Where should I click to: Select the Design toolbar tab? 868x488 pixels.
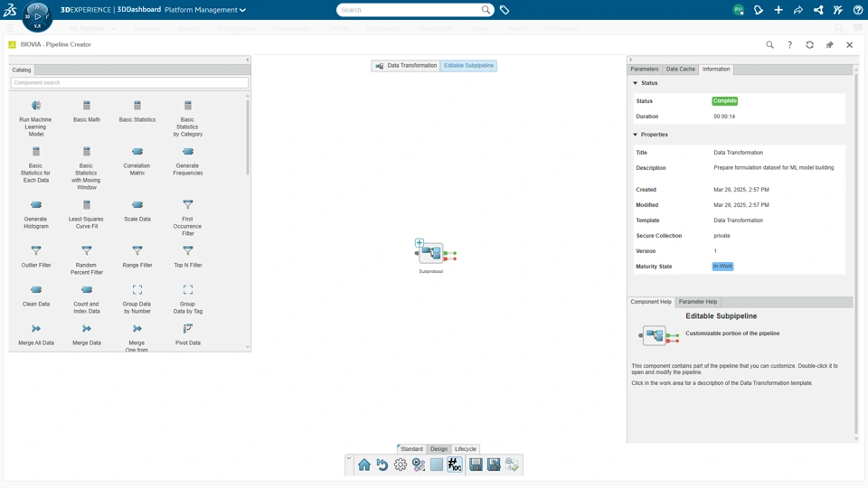439,449
